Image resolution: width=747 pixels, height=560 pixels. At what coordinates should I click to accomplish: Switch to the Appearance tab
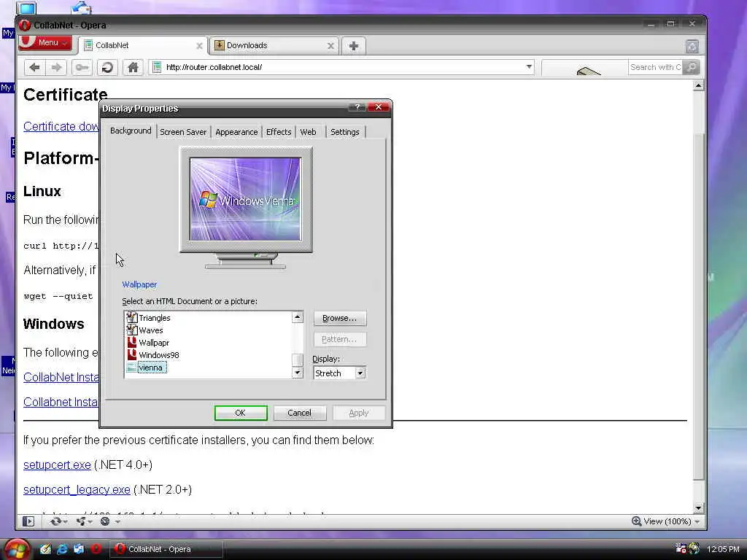click(x=236, y=132)
